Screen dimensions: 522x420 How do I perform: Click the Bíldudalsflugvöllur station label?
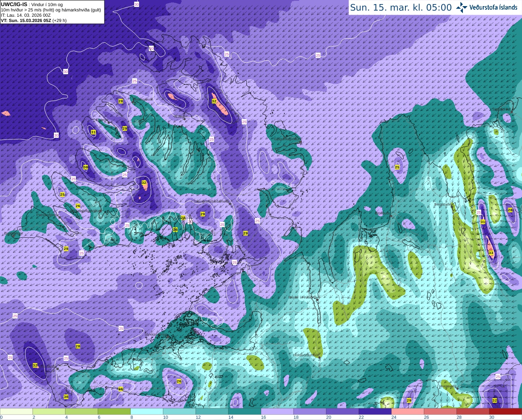pyautogui.click(x=86, y=211)
